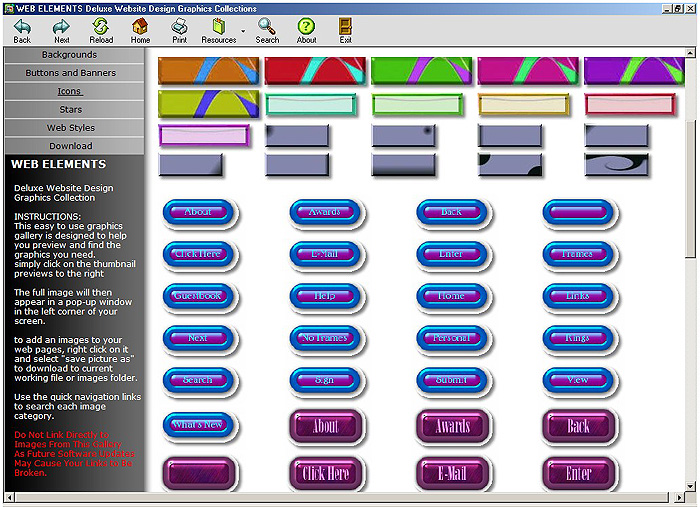Click the blue Back button thumbnail

(x=452, y=212)
